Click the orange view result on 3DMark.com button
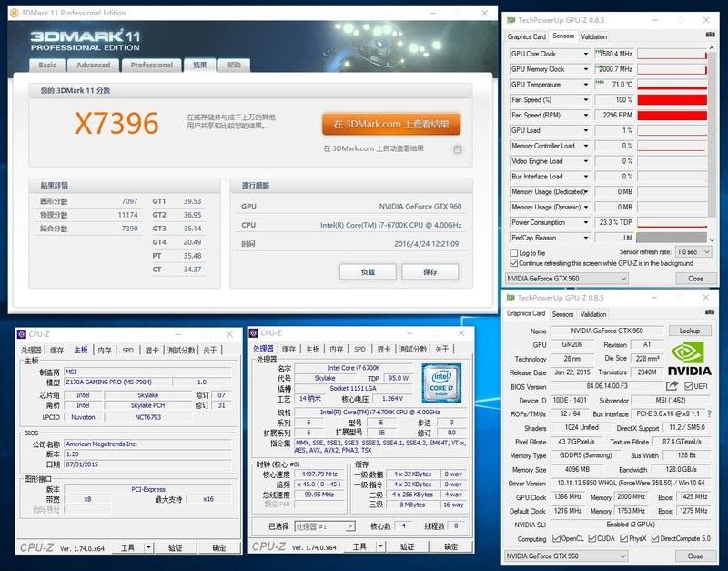 coord(391,124)
